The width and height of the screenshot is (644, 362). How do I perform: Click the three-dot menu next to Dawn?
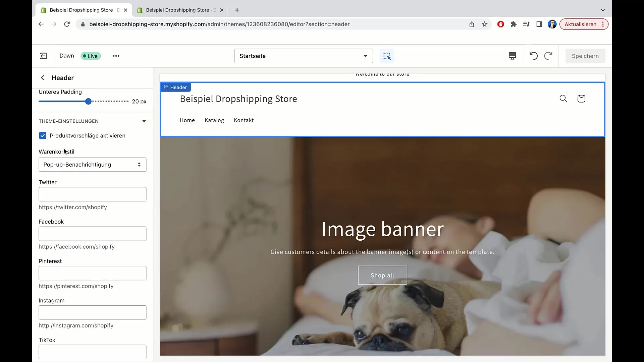point(116,56)
